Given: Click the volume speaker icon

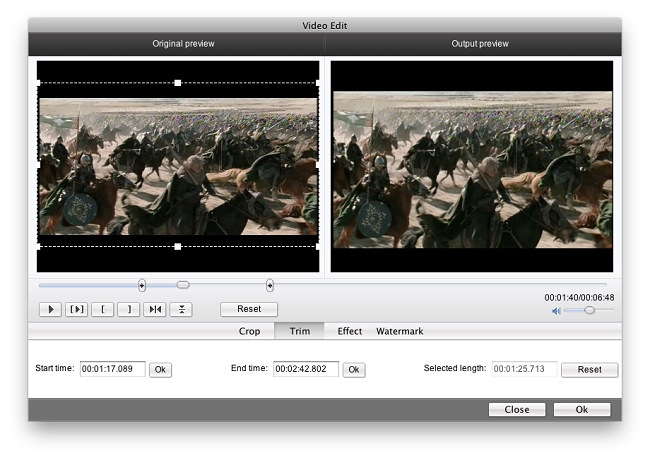Looking at the screenshot, I should pyautogui.click(x=556, y=310).
